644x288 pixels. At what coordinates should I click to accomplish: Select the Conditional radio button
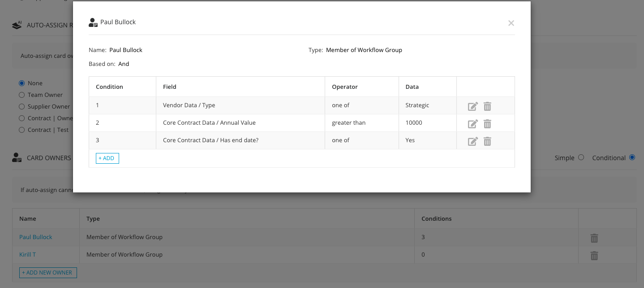[x=632, y=157]
